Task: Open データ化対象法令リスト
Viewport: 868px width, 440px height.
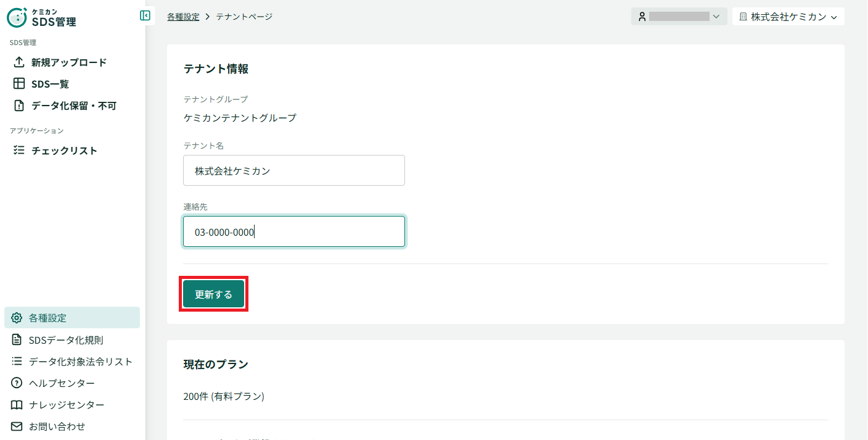Action: (72, 362)
